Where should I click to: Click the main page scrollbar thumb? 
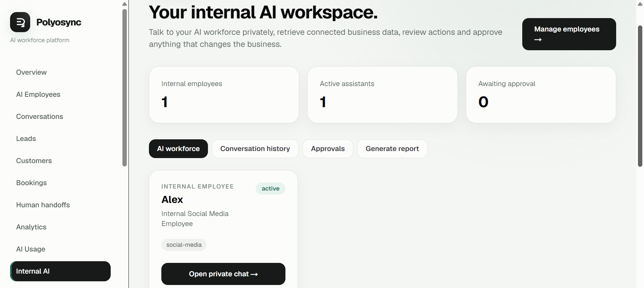640,96
